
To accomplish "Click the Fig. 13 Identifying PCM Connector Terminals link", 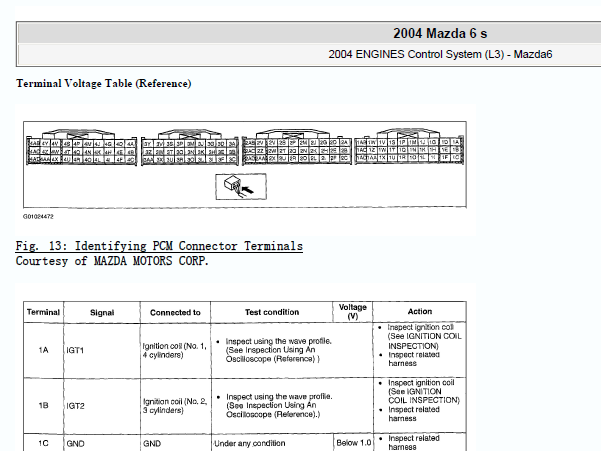I will (159, 246).
